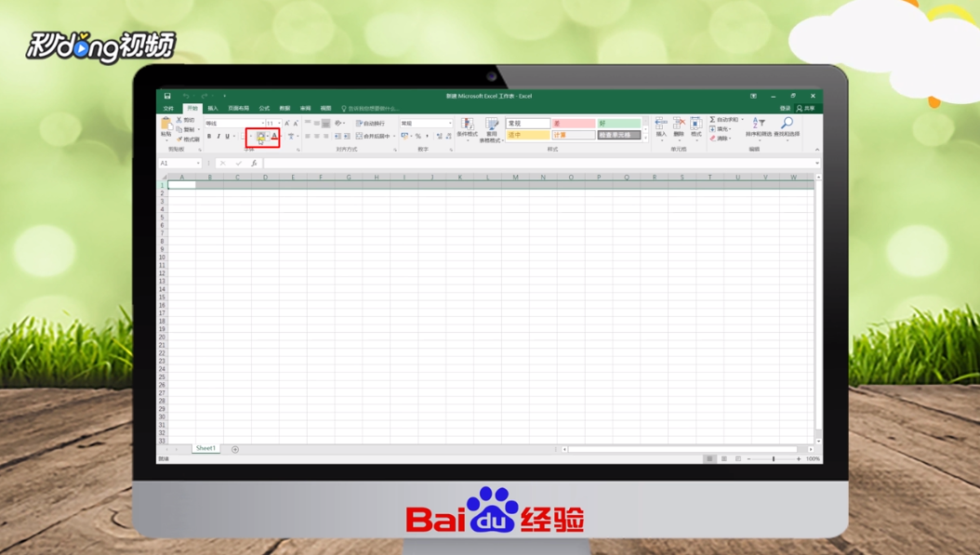Click the Percent Style icon
The image size is (980, 555).
click(x=418, y=136)
